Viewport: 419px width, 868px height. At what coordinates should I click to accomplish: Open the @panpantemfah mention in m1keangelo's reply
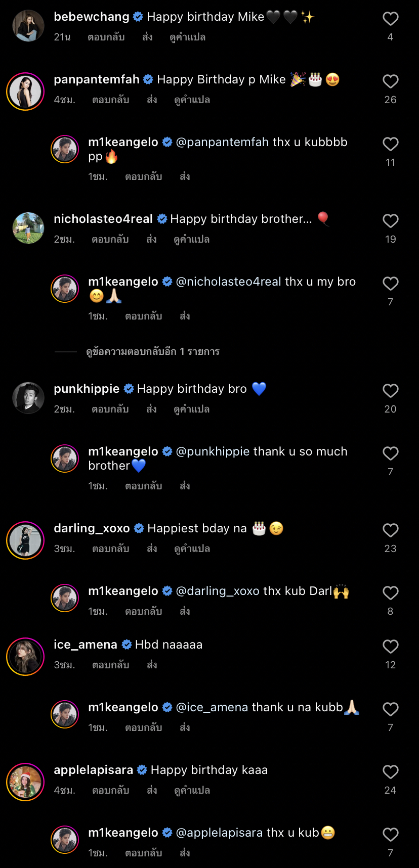point(222,142)
